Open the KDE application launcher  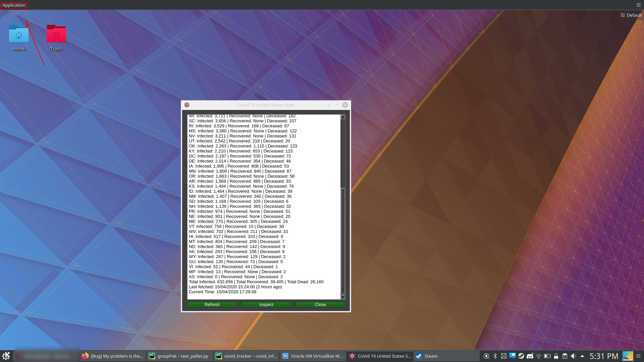[x=6, y=356]
